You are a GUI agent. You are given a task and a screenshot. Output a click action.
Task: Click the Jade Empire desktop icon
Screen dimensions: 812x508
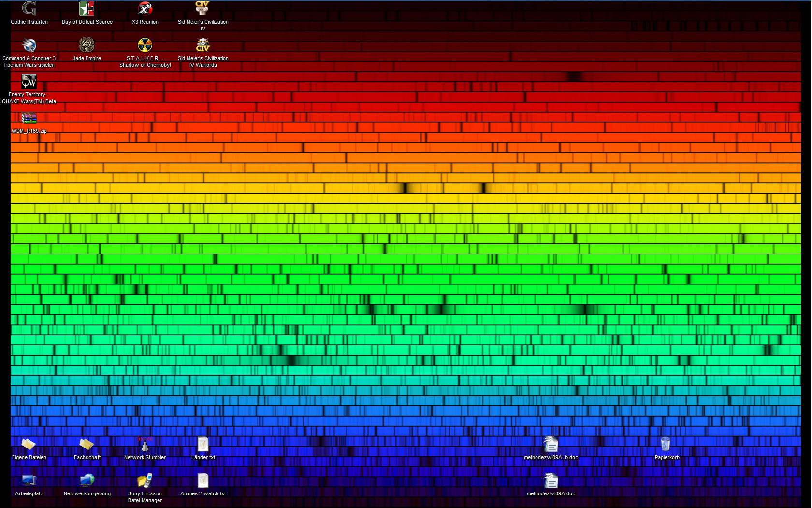click(87, 46)
